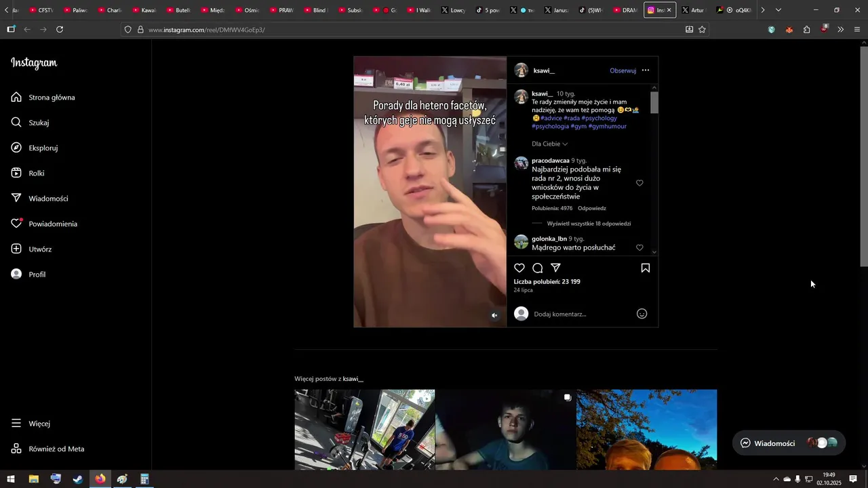This screenshot has height=488, width=868.
Task: List all tabs dropdown arrow
Action: (x=778, y=10)
